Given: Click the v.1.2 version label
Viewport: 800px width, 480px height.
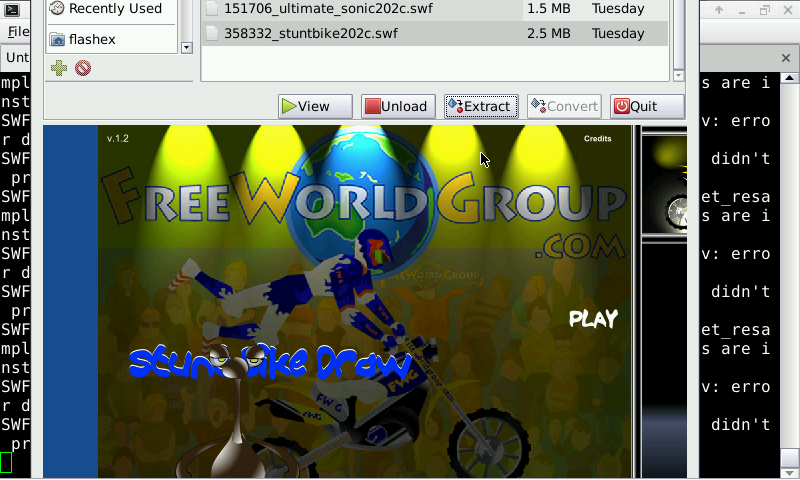Looking at the screenshot, I should click(118, 139).
